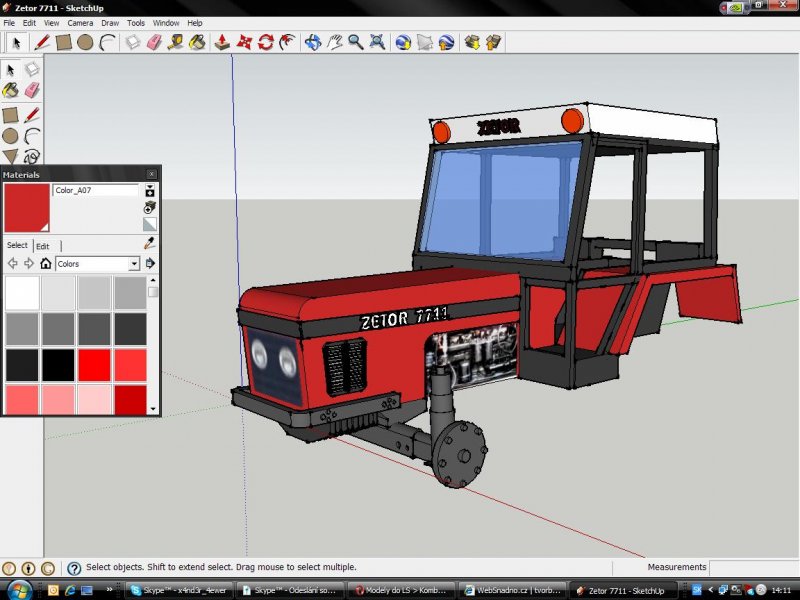Activate the Sample Paint eyedropper in Materials
The height and width of the screenshot is (600, 800).
[x=150, y=243]
